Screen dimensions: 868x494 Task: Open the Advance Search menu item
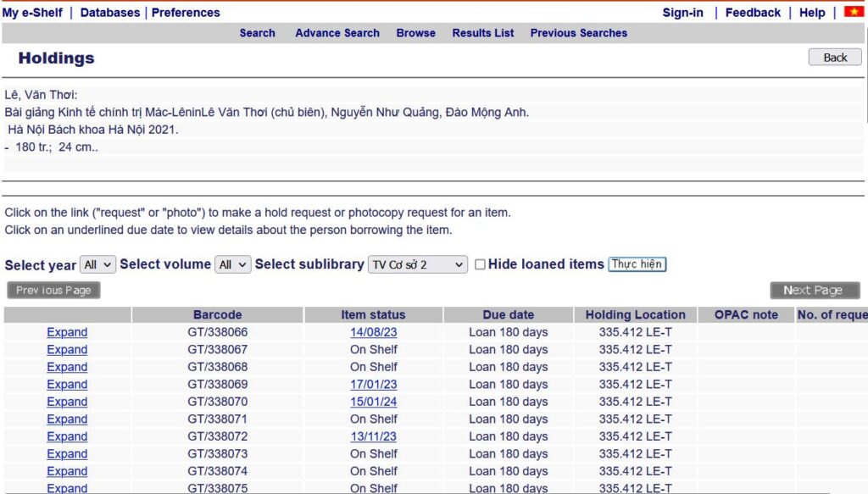[337, 33]
